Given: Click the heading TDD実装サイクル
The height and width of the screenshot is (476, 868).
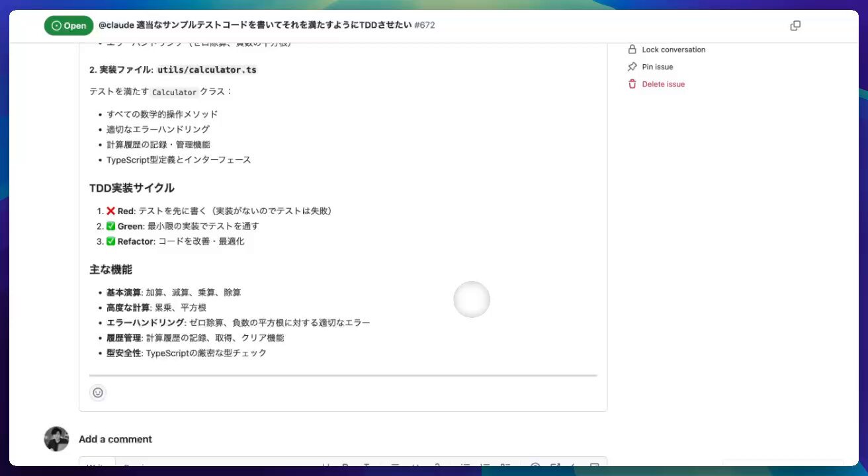Looking at the screenshot, I should (132, 188).
